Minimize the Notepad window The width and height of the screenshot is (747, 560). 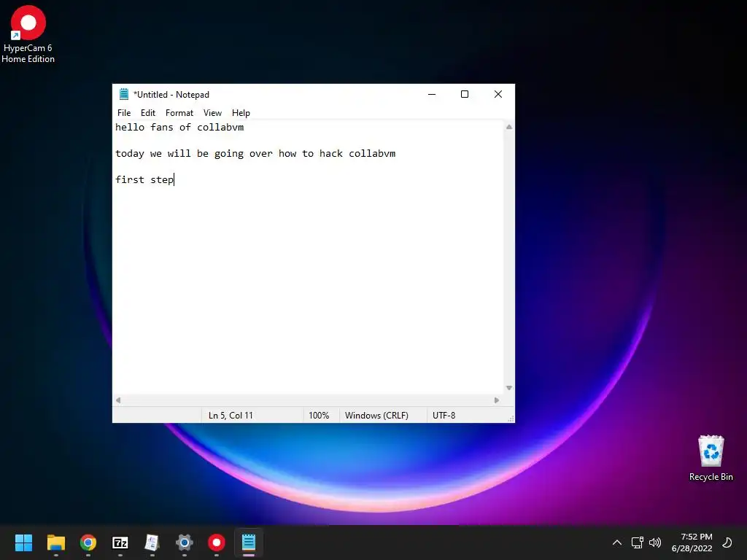(x=432, y=94)
